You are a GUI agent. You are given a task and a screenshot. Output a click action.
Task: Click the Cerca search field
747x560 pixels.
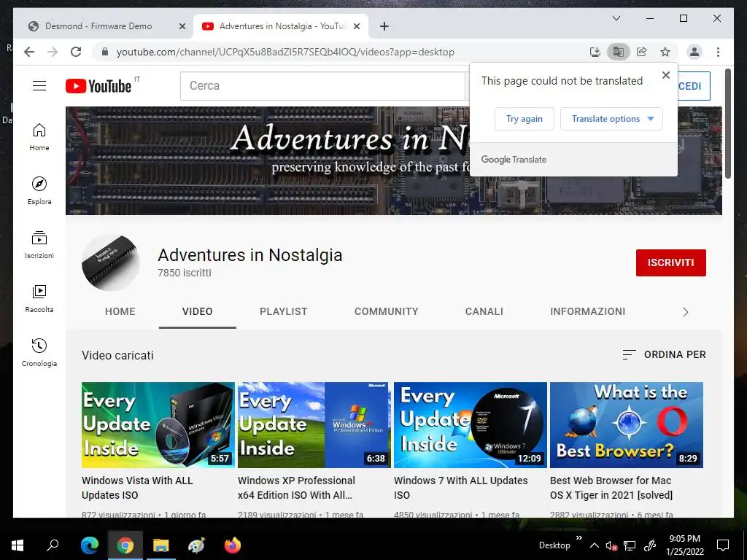[x=322, y=86]
